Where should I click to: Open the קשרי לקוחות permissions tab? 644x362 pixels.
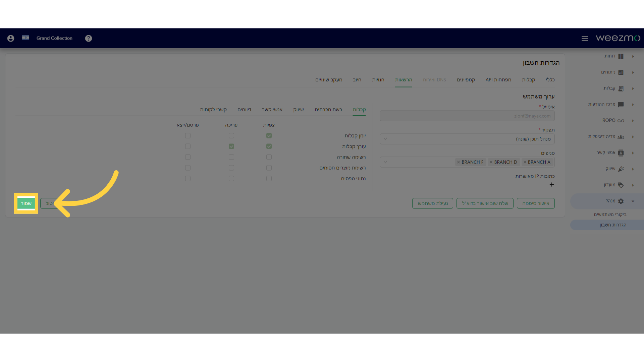(213, 110)
